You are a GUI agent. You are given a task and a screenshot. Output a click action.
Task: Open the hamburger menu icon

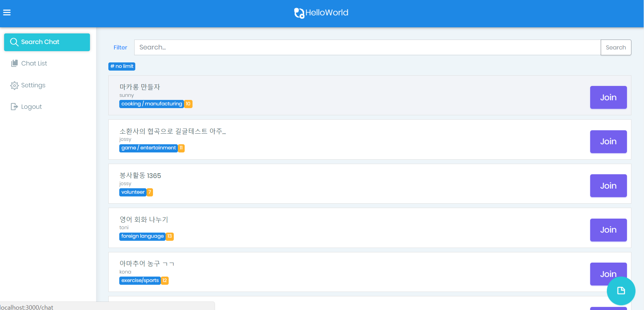tap(7, 13)
